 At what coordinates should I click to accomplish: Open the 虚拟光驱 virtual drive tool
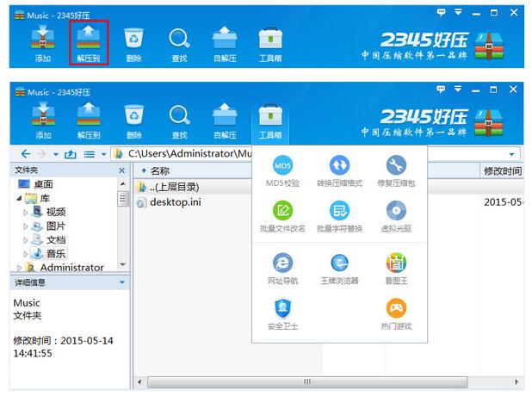pyautogui.click(x=396, y=216)
